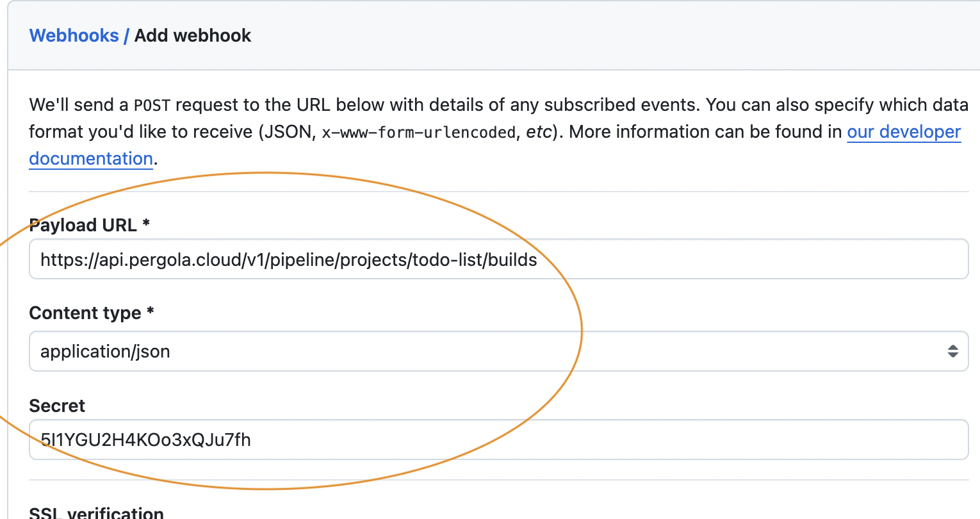This screenshot has width=980, height=519.
Task: Click the "Add webhook" page title
Action: [193, 35]
